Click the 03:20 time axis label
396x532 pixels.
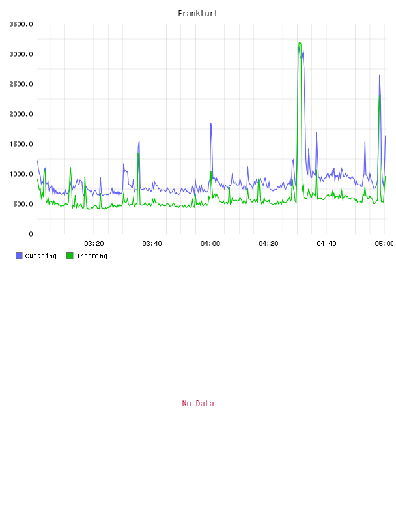coord(94,244)
